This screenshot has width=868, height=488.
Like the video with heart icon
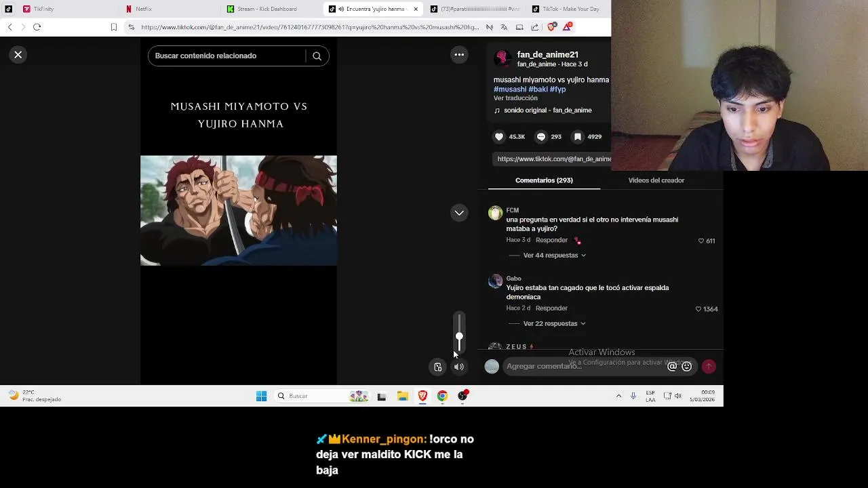click(499, 137)
